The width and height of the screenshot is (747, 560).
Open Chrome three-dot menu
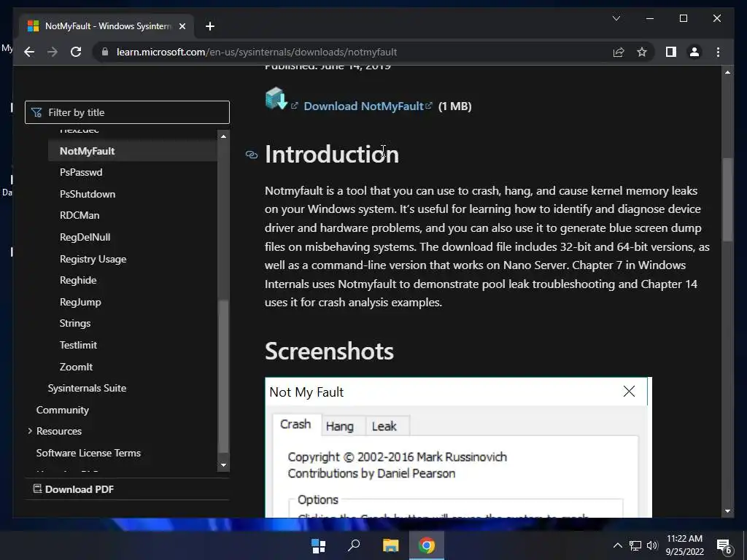pyautogui.click(x=718, y=52)
